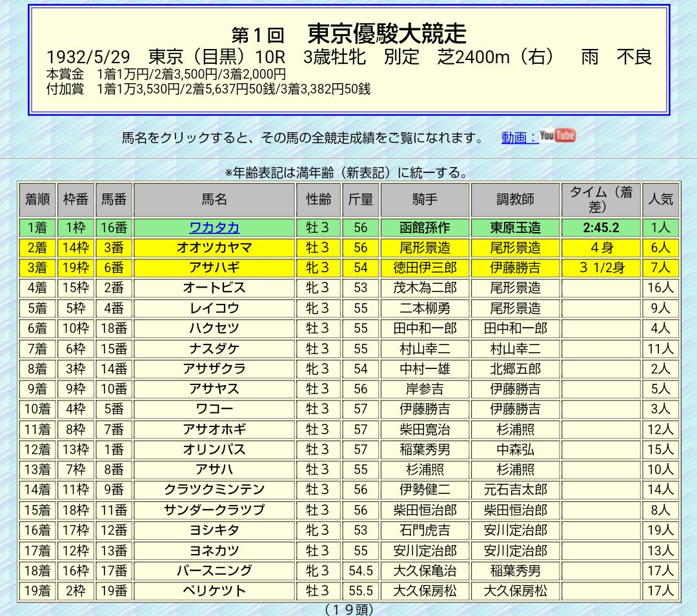Click the 東京優駿大競走 race title
The image size is (697, 616).
(x=385, y=33)
